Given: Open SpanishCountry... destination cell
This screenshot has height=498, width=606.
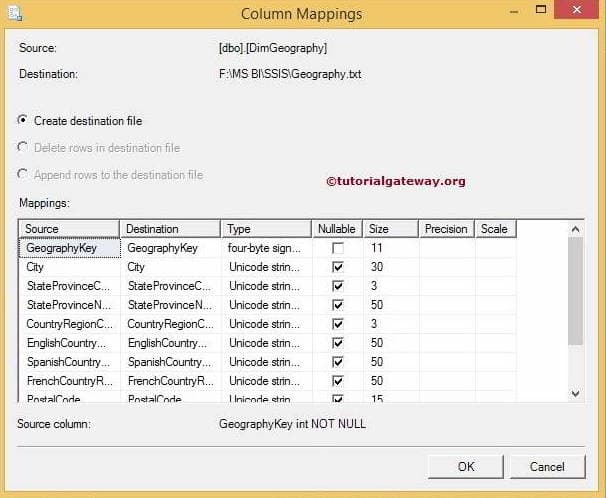Looking at the screenshot, I should [x=171, y=362].
